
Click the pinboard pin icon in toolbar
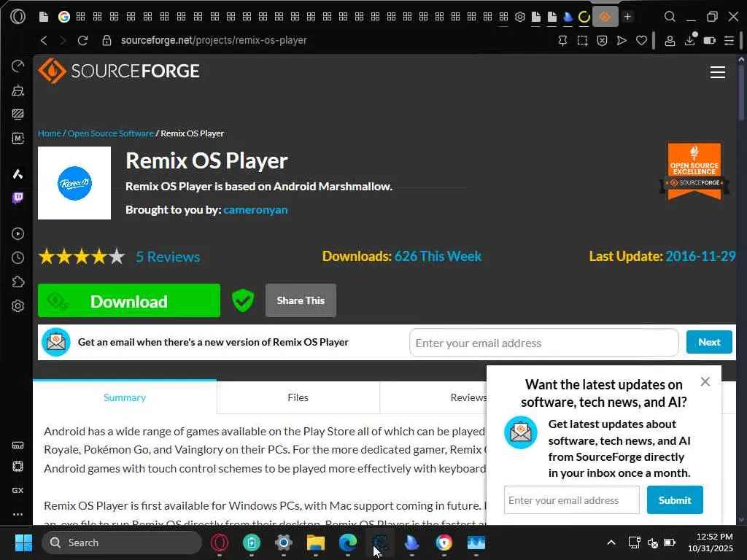click(562, 41)
